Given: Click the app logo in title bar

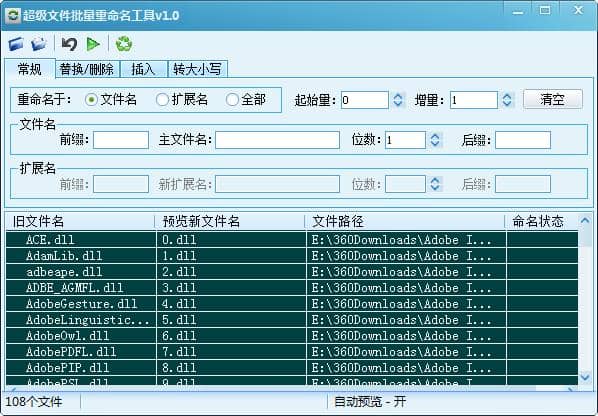Looking at the screenshot, I should (13, 16).
